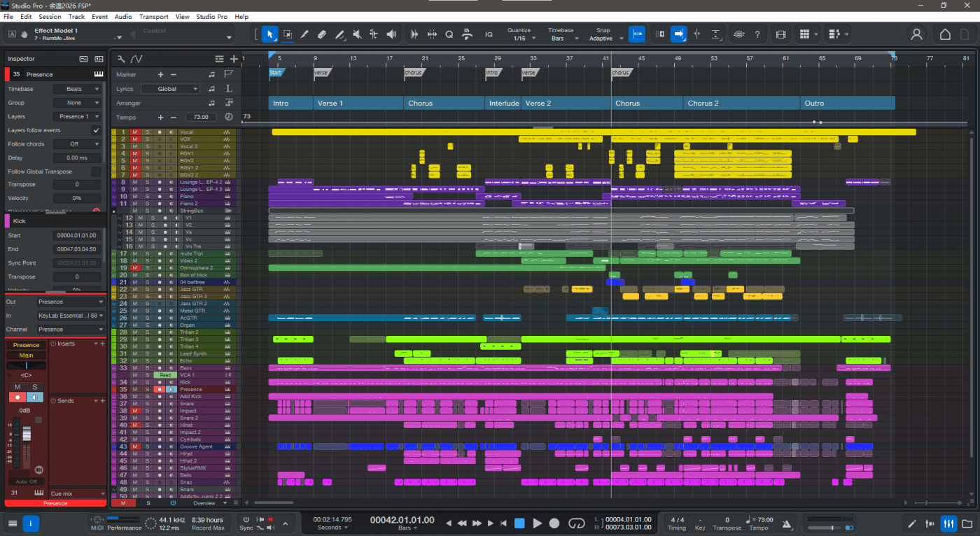Open the Transport menu
Image resolution: width=980 pixels, height=536 pixels.
pyautogui.click(x=153, y=17)
